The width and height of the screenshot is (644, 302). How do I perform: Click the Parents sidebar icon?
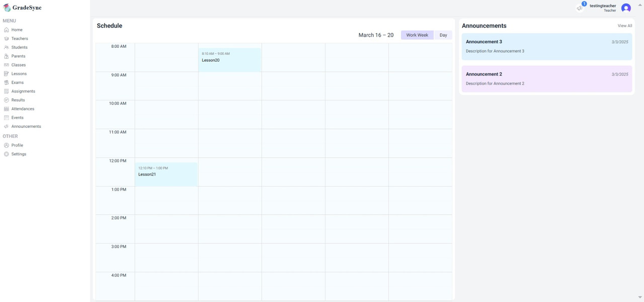coord(7,56)
